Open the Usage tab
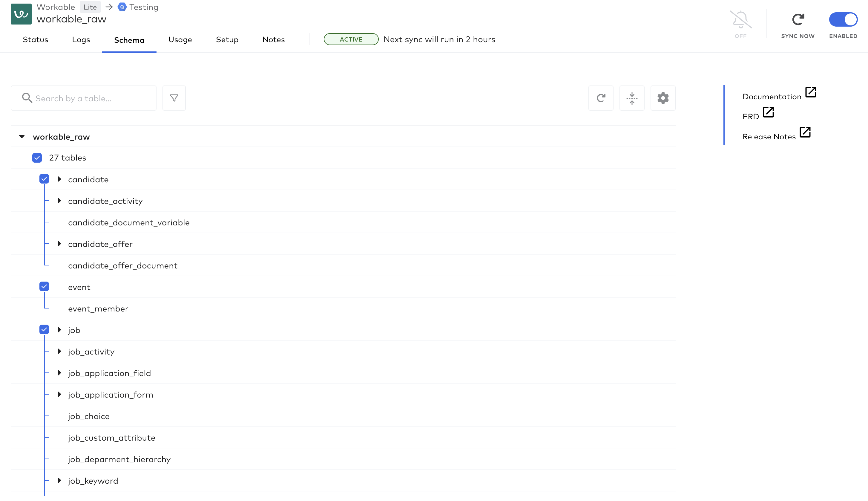This screenshot has width=868, height=501. coord(180,39)
